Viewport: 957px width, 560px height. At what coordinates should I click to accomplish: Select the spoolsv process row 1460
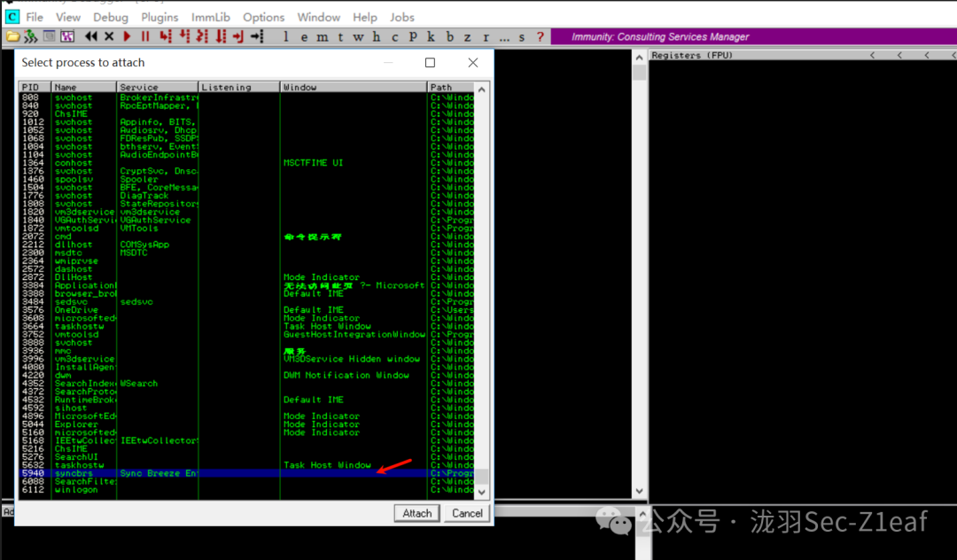(246, 179)
